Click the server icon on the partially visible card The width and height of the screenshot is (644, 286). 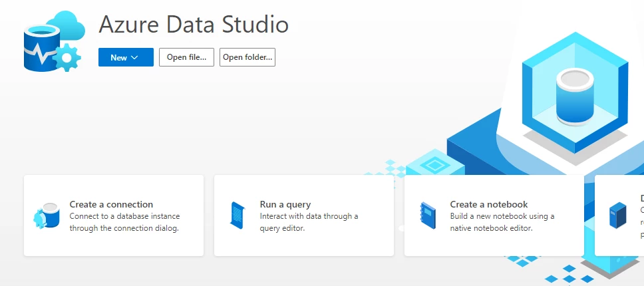click(617, 215)
